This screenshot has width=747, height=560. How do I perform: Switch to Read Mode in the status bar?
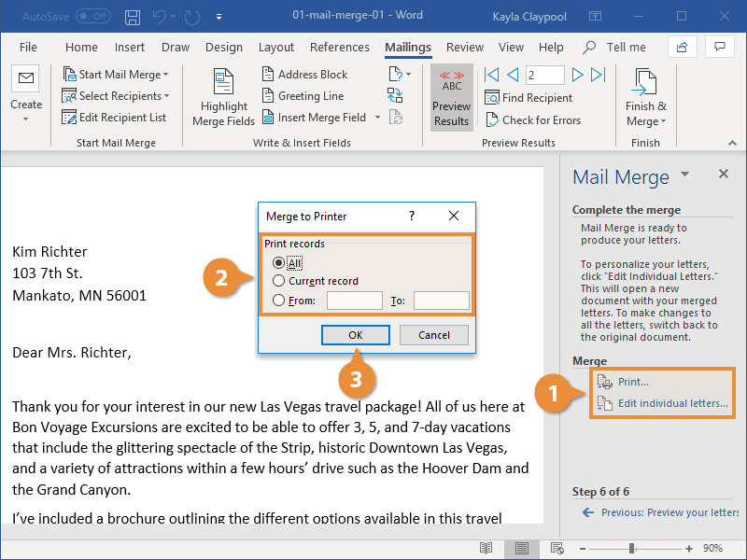tap(486, 548)
